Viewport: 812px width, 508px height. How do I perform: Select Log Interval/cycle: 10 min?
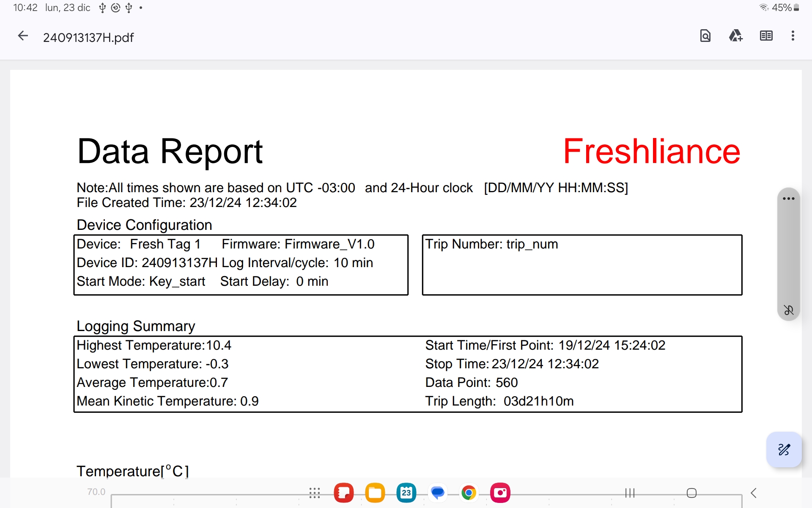coord(297,263)
